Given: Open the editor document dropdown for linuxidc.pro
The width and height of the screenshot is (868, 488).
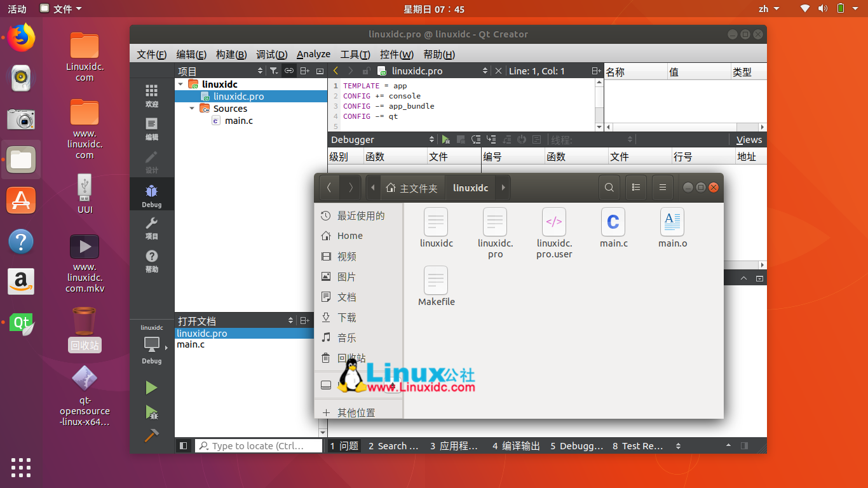Looking at the screenshot, I should (433, 71).
